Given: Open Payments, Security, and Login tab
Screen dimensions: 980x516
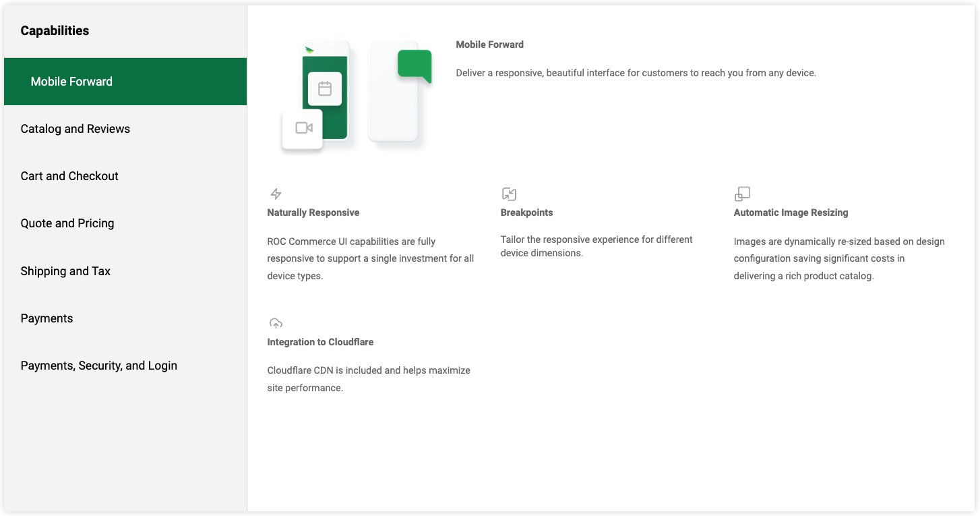Looking at the screenshot, I should [x=125, y=366].
